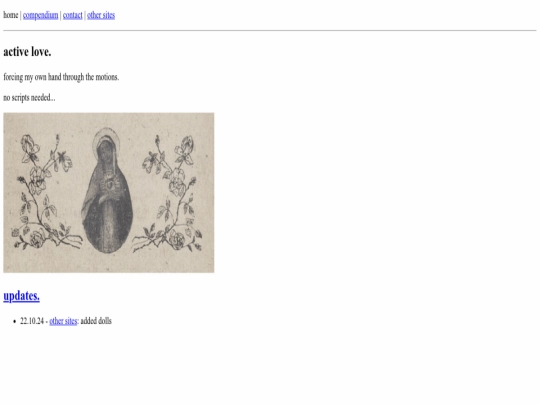Click the "added dolls" text

(96, 321)
